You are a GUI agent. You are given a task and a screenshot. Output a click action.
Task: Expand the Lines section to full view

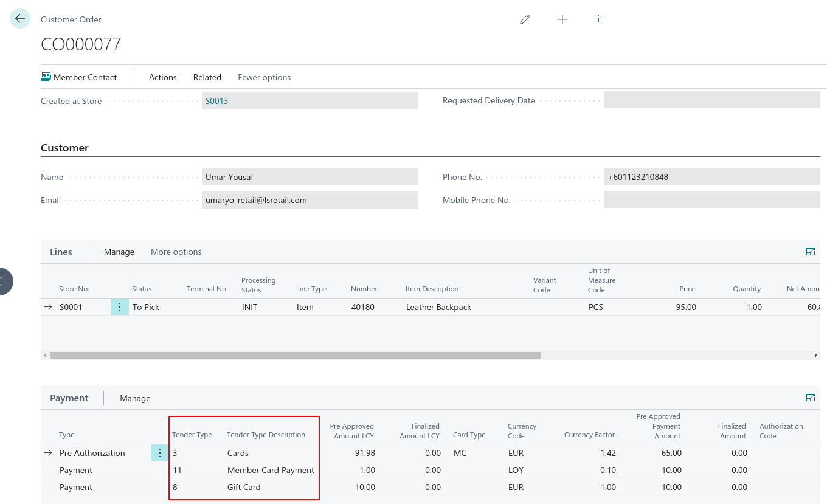click(x=810, y=252)
